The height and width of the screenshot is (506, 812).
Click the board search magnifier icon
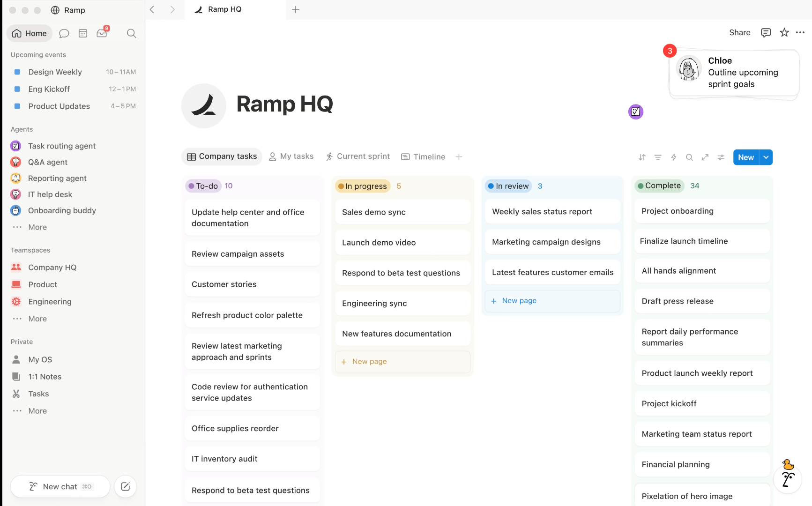click(x=689, y=157)
